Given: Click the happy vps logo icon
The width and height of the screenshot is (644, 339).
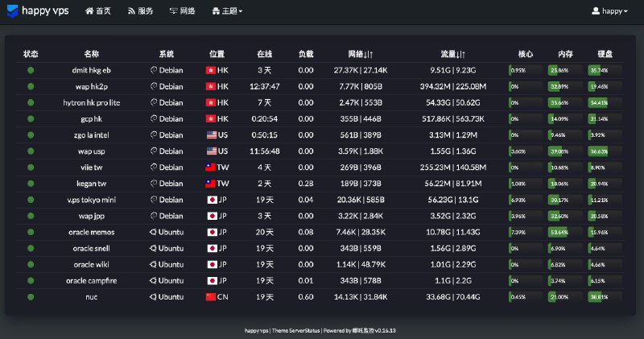Looking at the screenshot, I should [12, 11].
